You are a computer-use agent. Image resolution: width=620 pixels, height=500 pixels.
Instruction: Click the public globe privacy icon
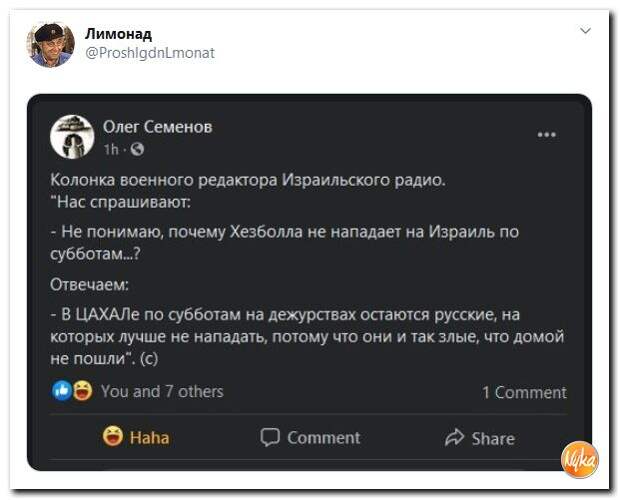point(137,149)
